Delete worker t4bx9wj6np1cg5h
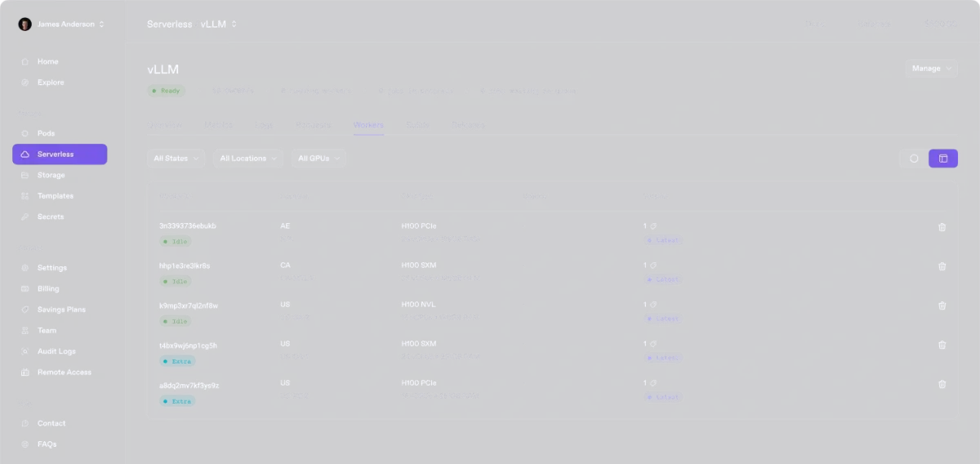The image size is (980, 464). [942, 345]
